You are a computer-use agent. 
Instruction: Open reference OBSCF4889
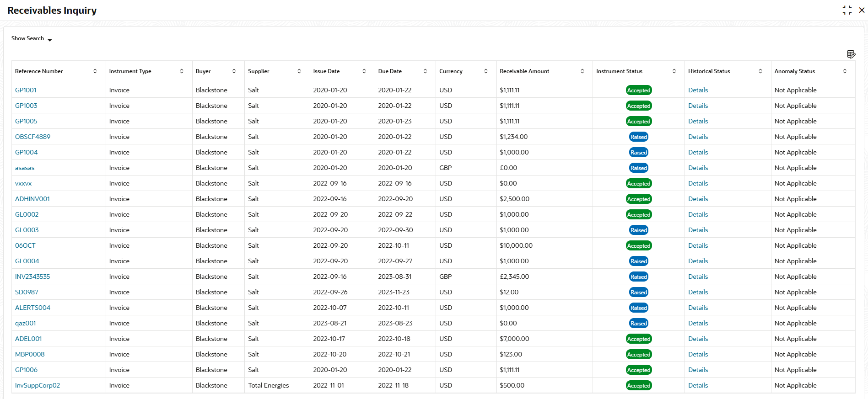[x=32, y=137]
